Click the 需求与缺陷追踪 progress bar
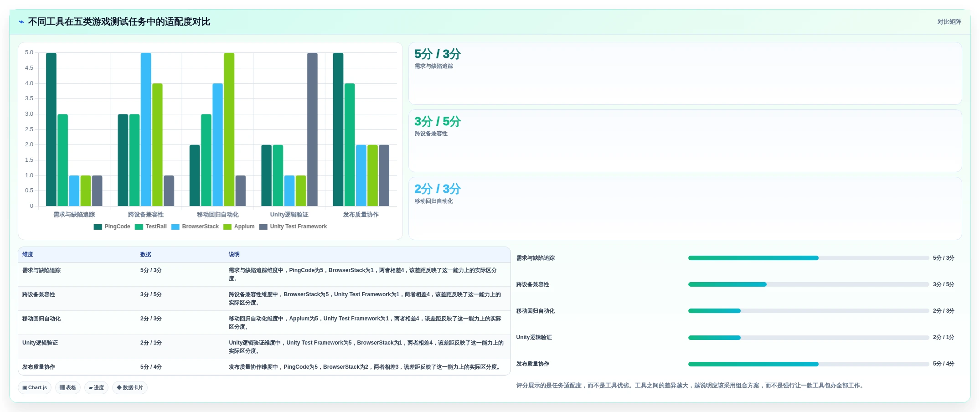The image size is (980, 412). point(808,258)
